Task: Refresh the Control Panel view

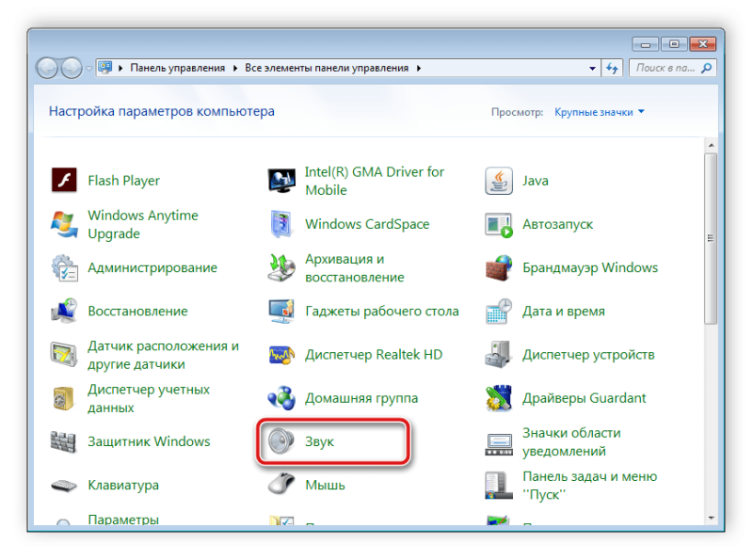Action: click(612, 68)
